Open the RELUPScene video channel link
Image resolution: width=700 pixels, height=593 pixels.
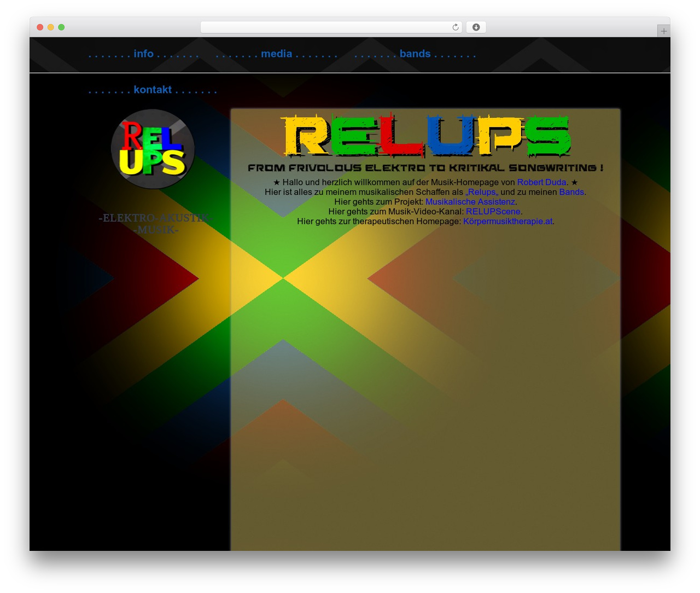493,212
